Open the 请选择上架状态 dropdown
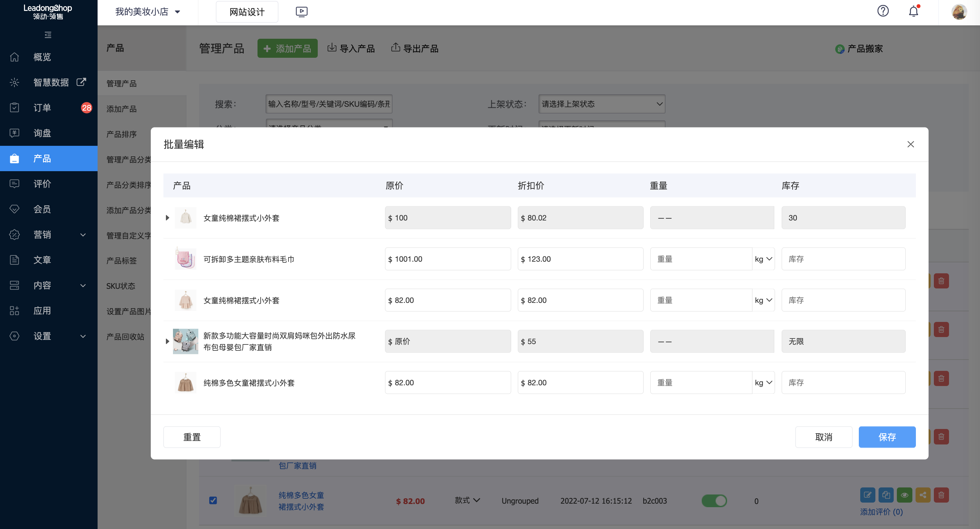980x529 pixels. click(601, 104)
